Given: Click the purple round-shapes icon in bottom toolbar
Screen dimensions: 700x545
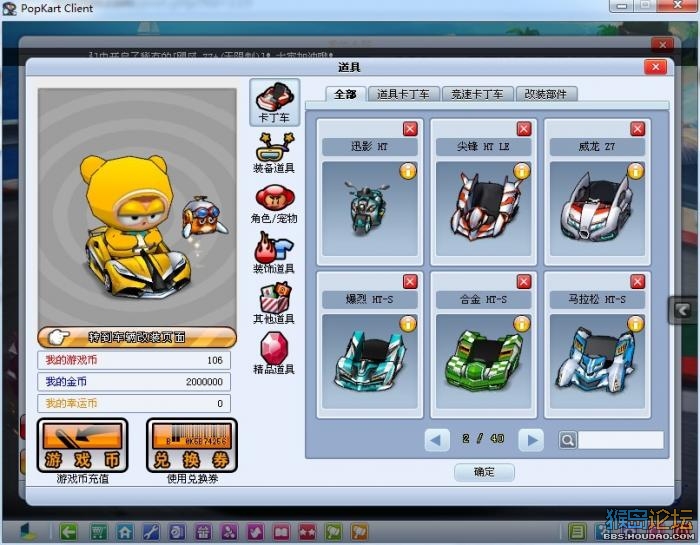Looking at the screenshot, I should point(229,532).
